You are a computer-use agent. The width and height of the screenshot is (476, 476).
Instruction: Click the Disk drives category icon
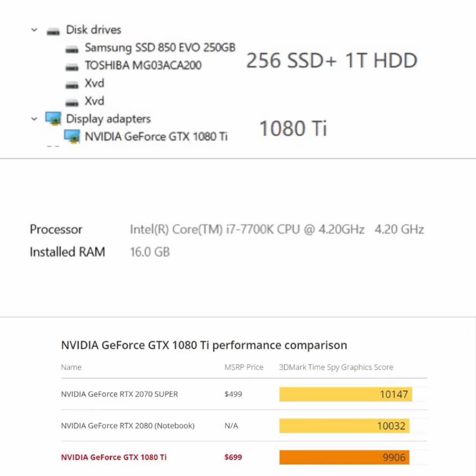tap(53, 31)
